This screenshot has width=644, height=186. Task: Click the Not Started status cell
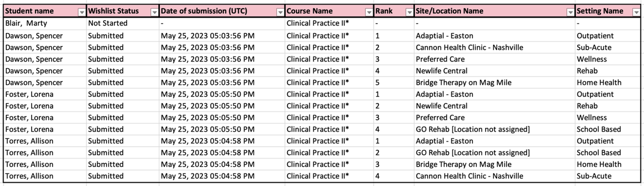point(108,23)
